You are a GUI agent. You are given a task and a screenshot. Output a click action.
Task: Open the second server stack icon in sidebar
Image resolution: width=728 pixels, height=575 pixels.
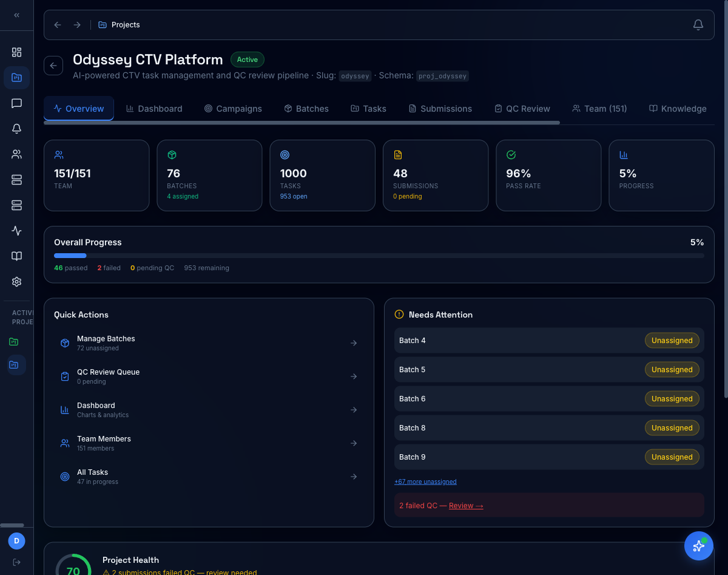point(16,205)
